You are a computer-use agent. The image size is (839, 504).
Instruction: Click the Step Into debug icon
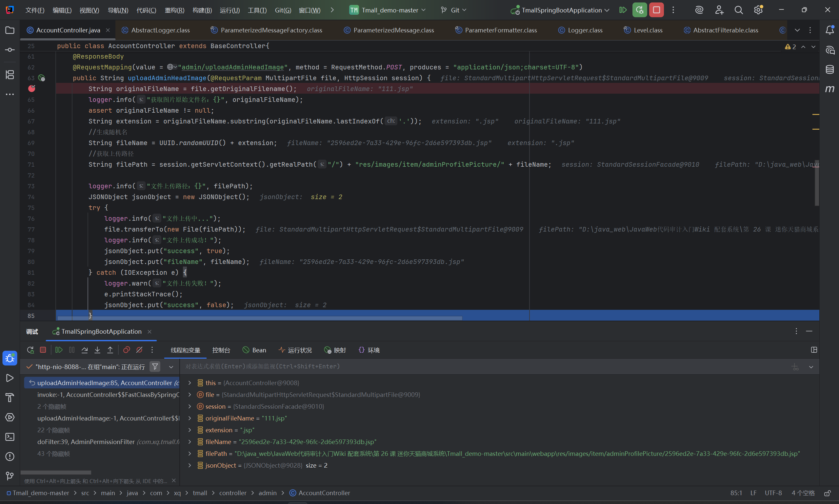[x=97, y=350]
